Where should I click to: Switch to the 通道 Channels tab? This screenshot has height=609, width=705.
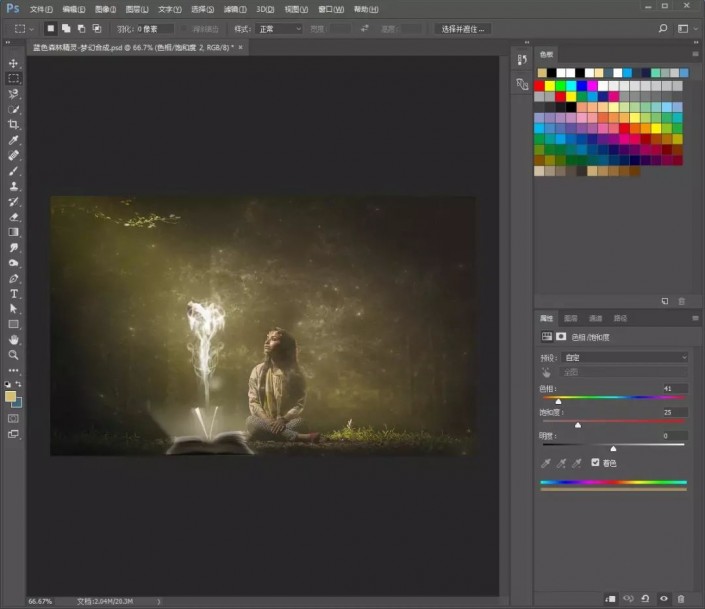click(x=595, y=318)
